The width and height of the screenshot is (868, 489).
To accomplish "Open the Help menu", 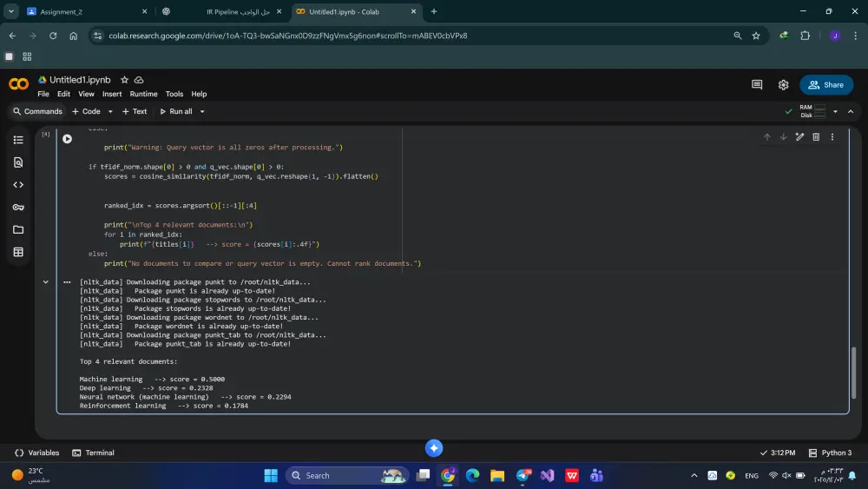I will [199, 94].
